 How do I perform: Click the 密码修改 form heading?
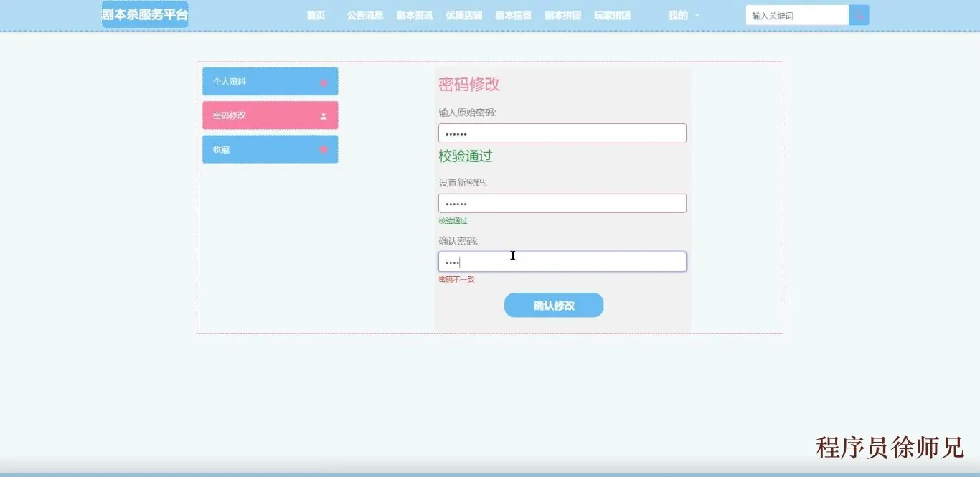(469, 84)
